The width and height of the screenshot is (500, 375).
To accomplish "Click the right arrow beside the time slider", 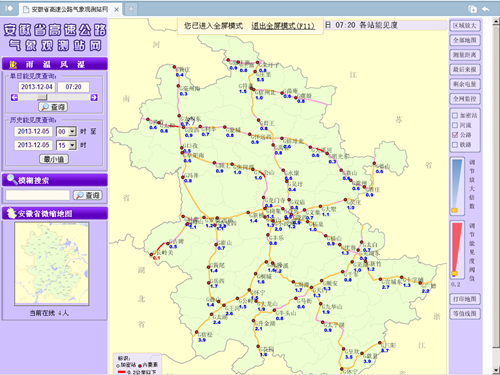I will [x=94, y=97].
